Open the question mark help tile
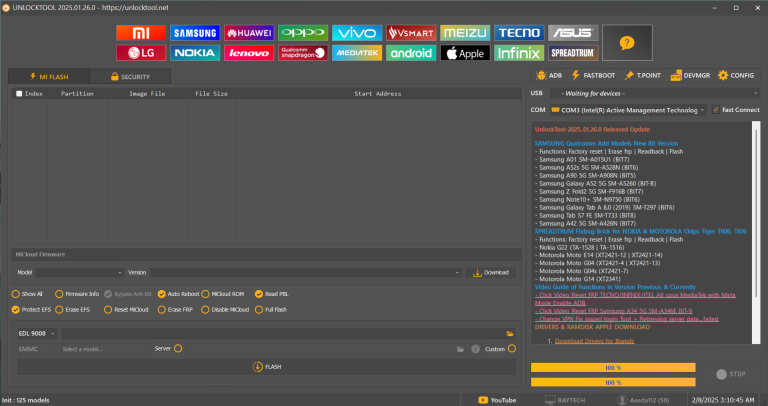The width and height of the screenshot is (768, 406). tap(627, 43)
